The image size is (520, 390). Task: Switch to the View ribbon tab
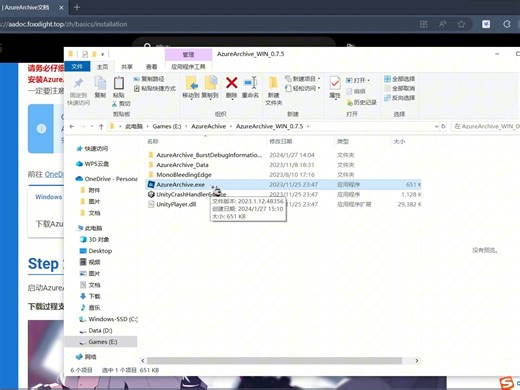click(x=151, y=67)
